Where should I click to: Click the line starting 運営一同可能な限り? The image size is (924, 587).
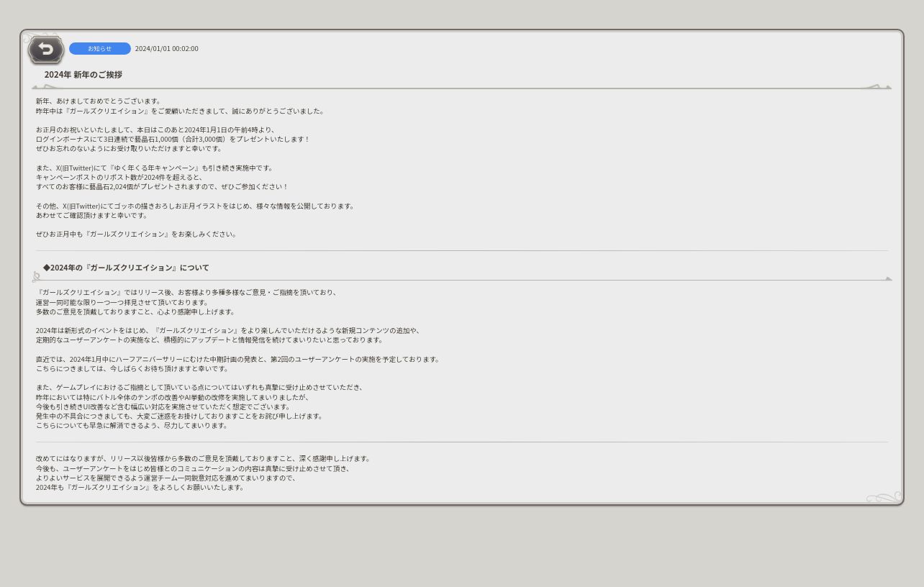click(x=123, y=303)
